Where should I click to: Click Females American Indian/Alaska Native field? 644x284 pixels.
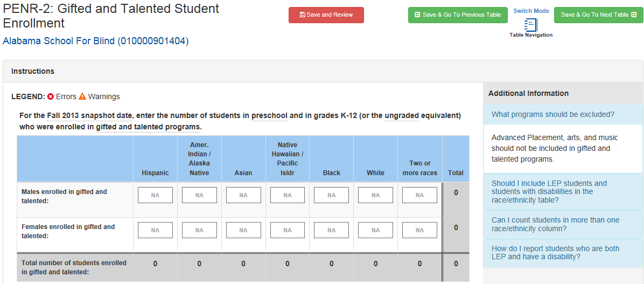(199, 230)
